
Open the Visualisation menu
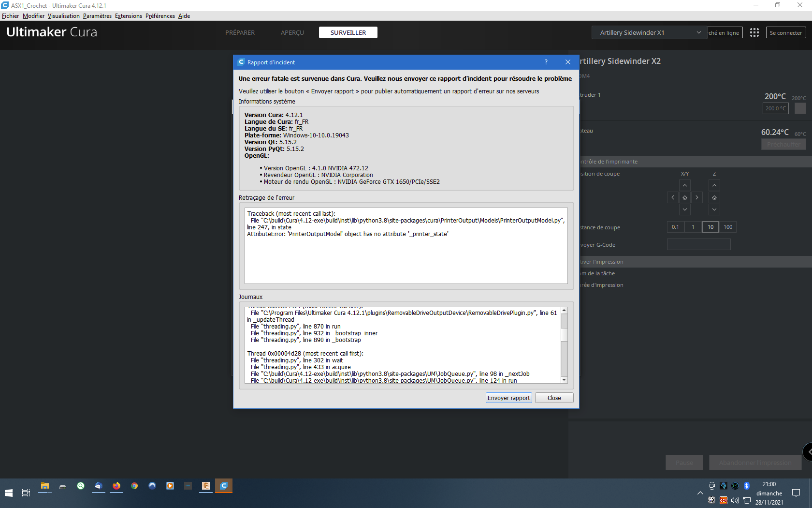(x=64, y=16)
